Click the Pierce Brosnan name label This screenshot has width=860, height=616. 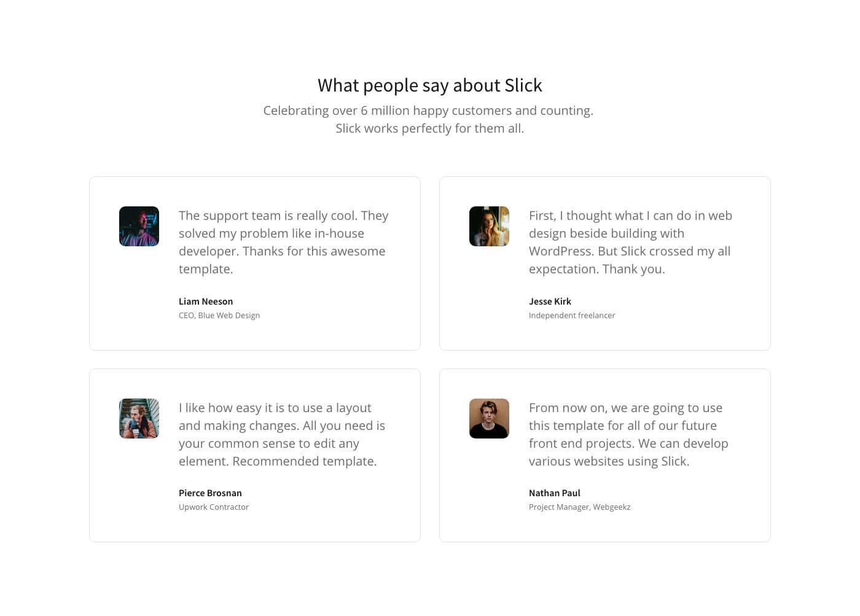(x=210, y=493)
